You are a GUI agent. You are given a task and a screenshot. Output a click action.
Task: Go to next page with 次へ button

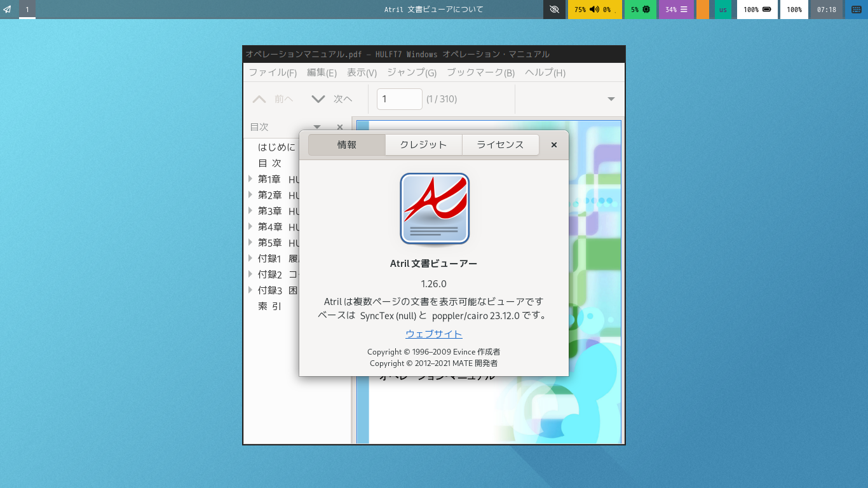(x=332, y=99)
